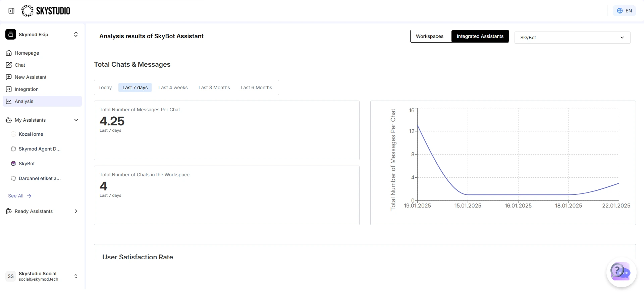Click the Chat pencil icon

(9, 65)
